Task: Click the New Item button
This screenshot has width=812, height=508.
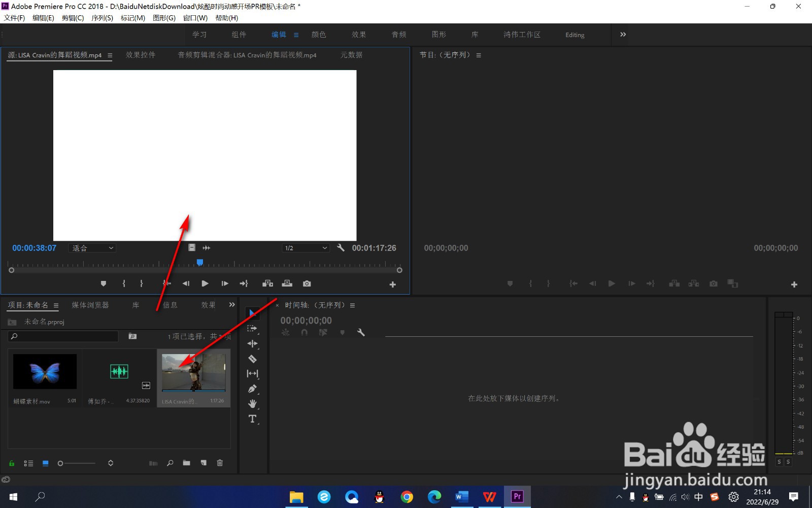Action: tap(204, 463)
